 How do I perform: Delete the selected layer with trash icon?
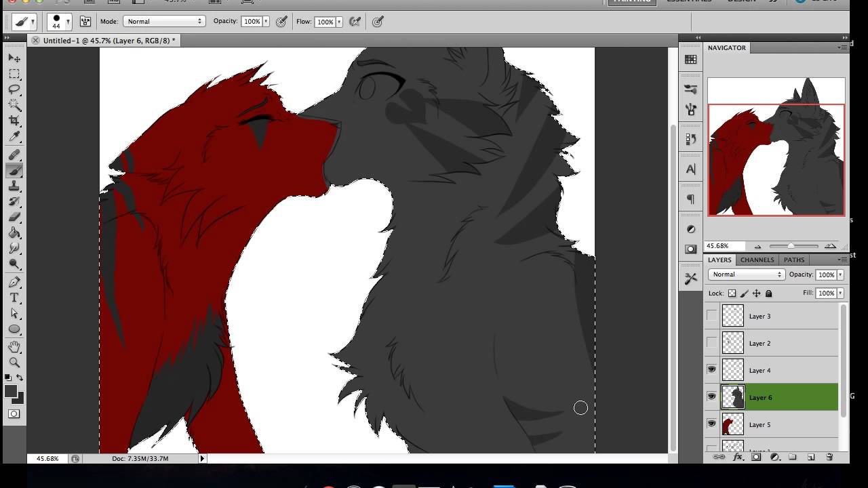829,457
